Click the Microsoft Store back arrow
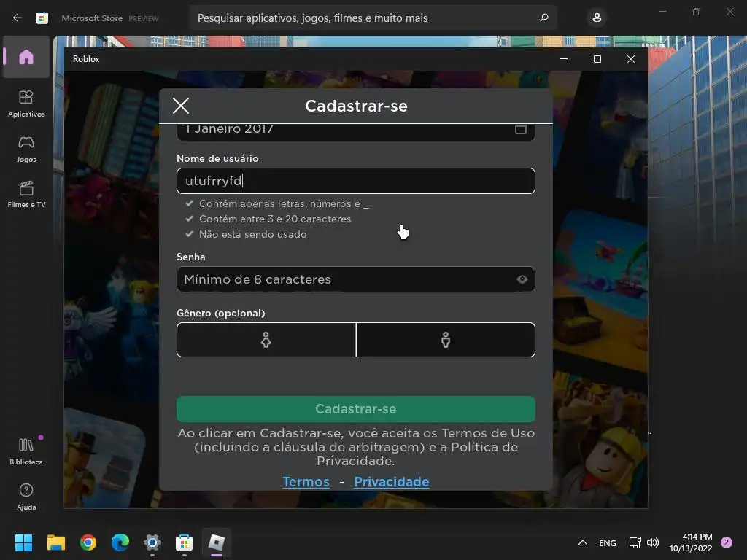The image size is (747, 560). tap(18, 18)
